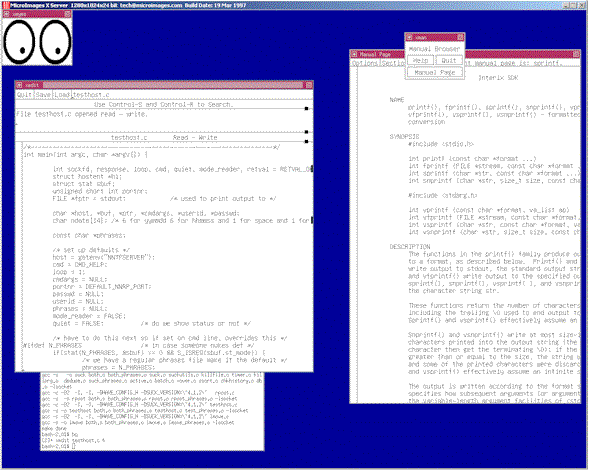Click the 'xedit testhost.c &' line in terminal

74,441
